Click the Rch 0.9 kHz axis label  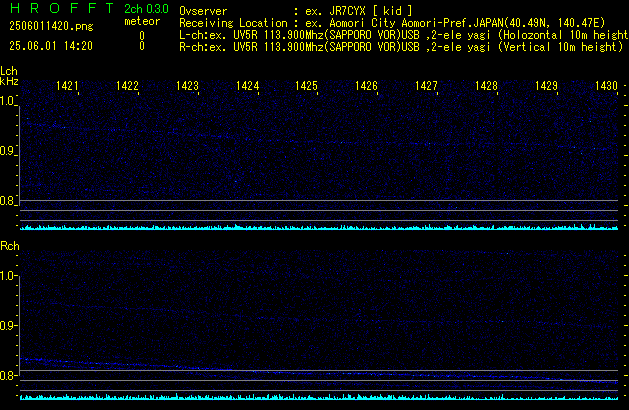[x=7, y=325]
